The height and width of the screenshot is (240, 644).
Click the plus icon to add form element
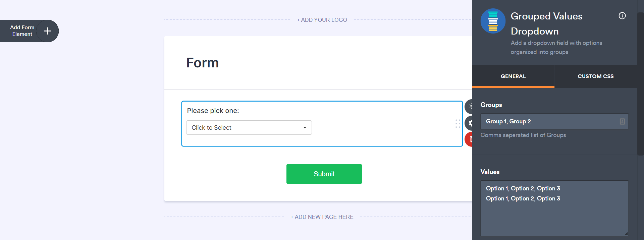(48, 31)
